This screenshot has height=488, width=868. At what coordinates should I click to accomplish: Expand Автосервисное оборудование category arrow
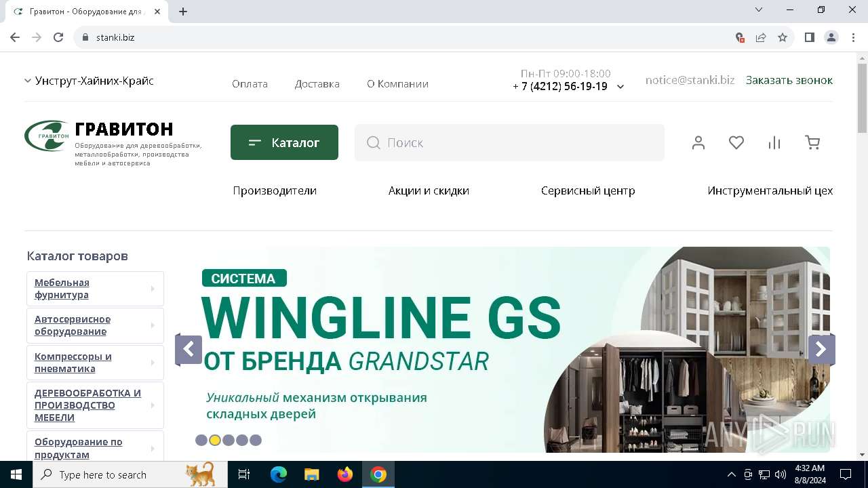click(153, 325)
